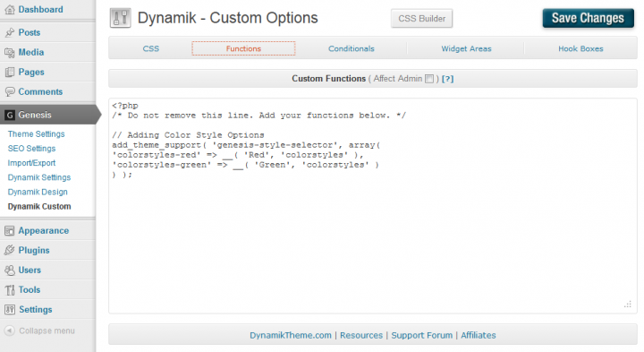The height and width of the screenshot is (352, 644).
Task: Open the Media menu label
Action: [x=31, y=52]
